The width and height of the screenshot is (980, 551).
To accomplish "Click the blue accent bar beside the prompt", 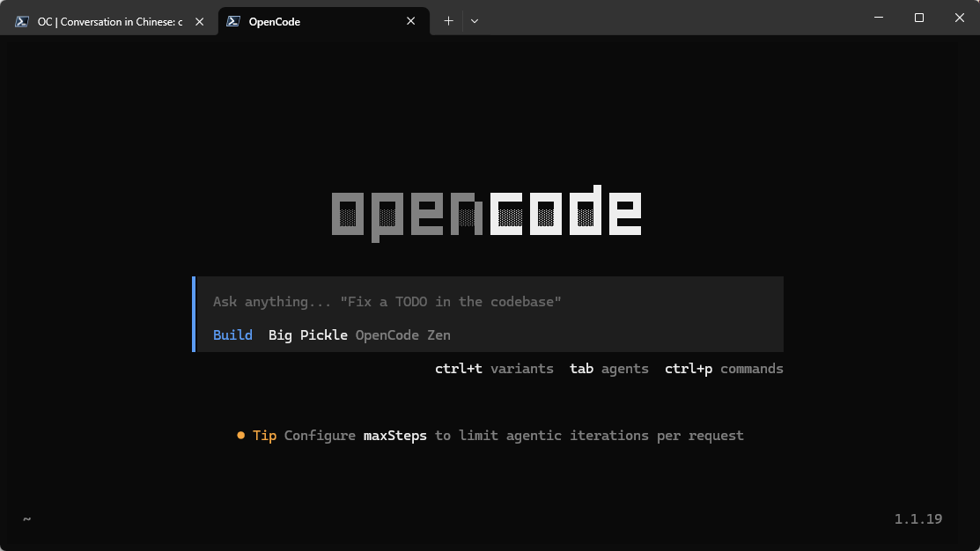I will pos(195,313).
